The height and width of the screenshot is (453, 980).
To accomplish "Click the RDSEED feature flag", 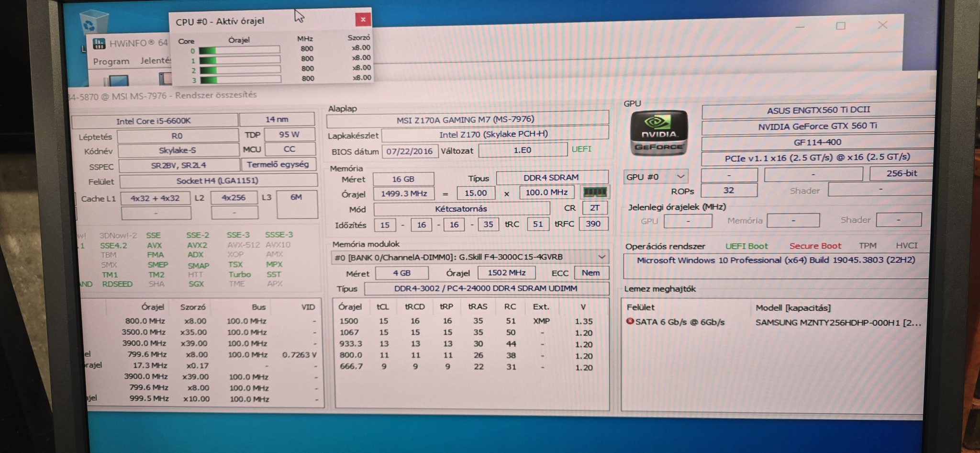I will pos(117,284).
